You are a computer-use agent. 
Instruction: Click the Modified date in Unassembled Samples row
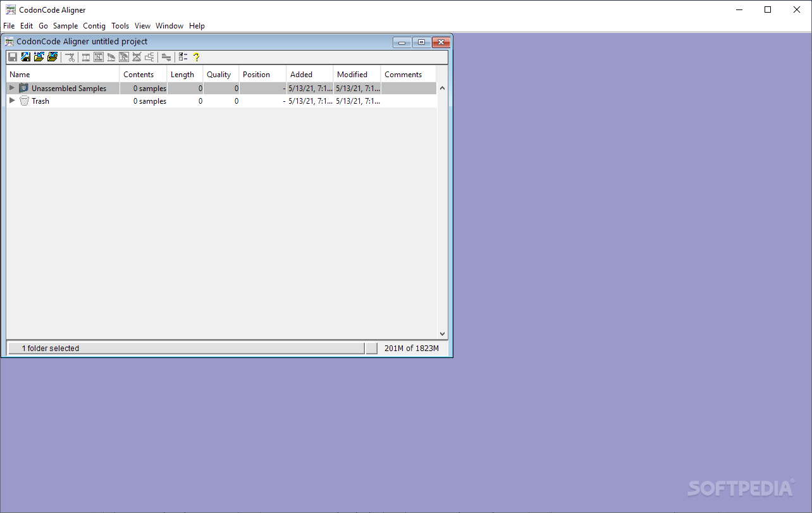(358, 89)
